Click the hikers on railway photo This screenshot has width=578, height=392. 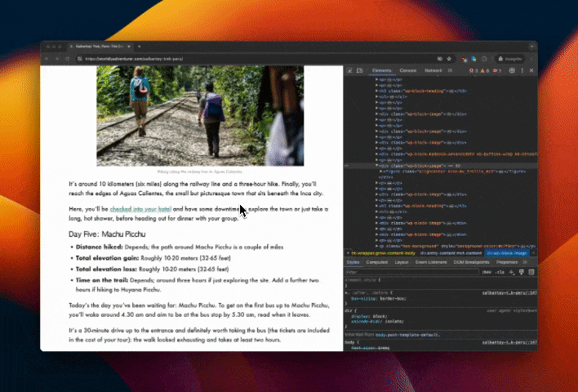click(200, 116)
